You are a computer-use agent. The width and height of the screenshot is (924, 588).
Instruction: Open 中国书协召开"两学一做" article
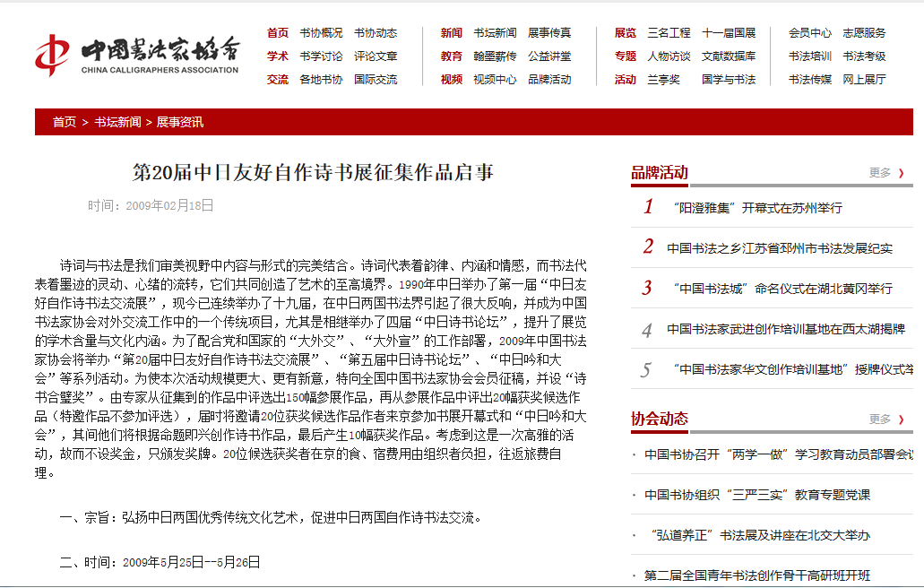click(x=779, y=454)
